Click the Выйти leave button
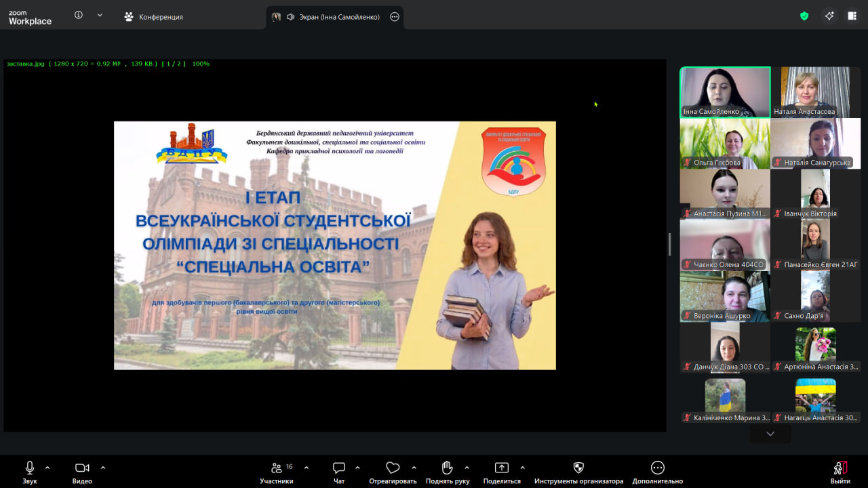 [840, 472]
